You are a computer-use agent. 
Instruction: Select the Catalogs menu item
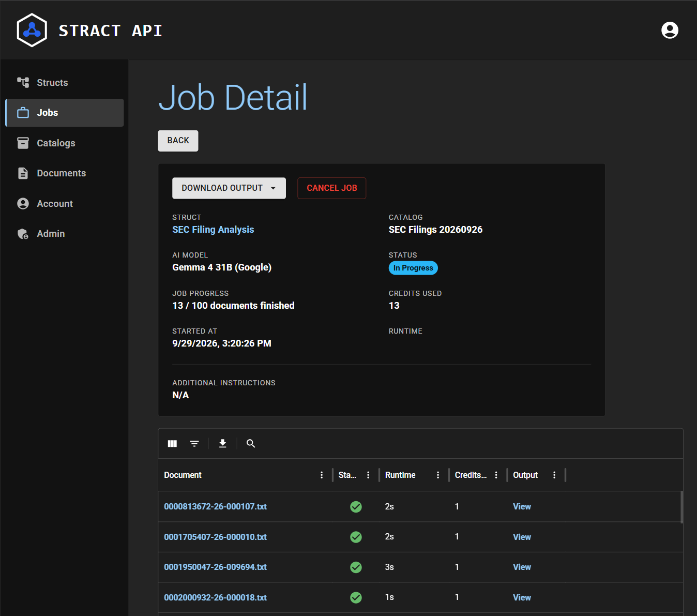[x=65, y=143]
